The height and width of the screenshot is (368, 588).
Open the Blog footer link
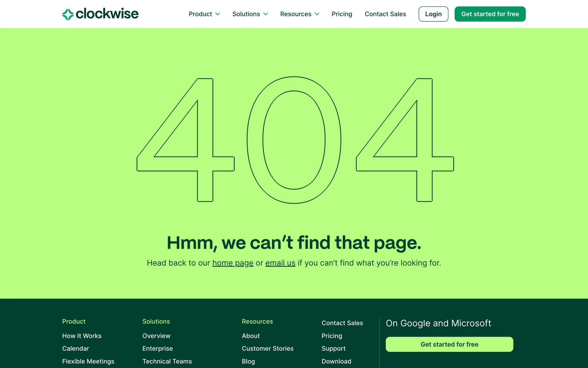pyautogui.click(x=248, y=361)
